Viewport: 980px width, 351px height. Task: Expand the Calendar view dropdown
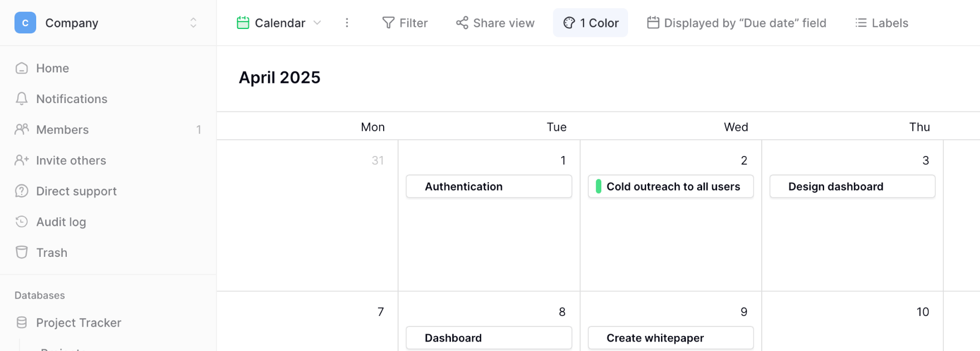(x=317, y=23)
